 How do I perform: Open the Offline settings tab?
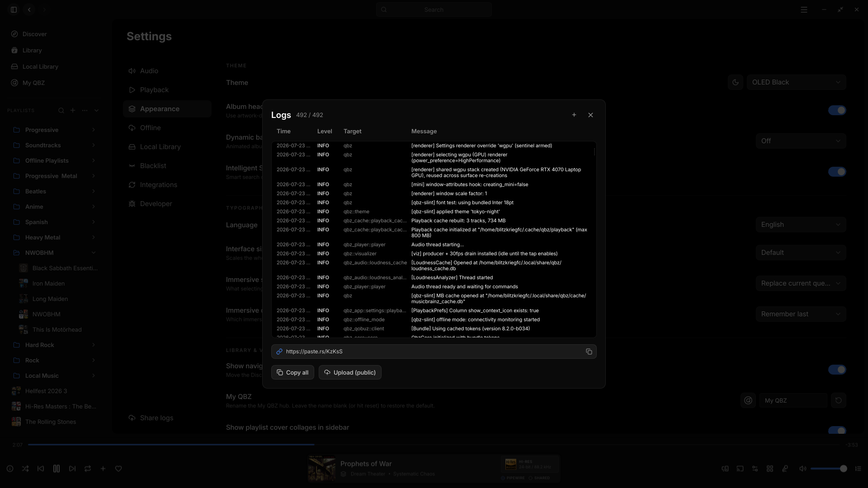(x=167, y=128)
